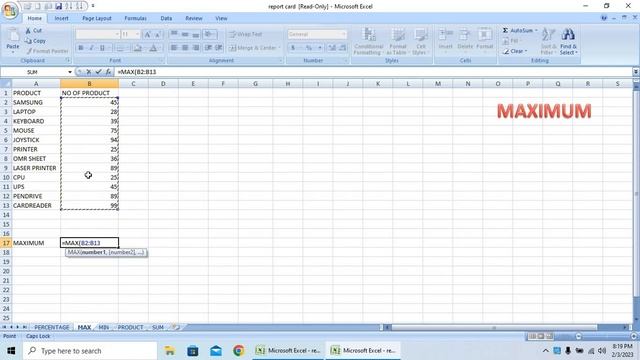Click Delete cells button
Viewport: 640px width, 360px height.
pos(464,41)
